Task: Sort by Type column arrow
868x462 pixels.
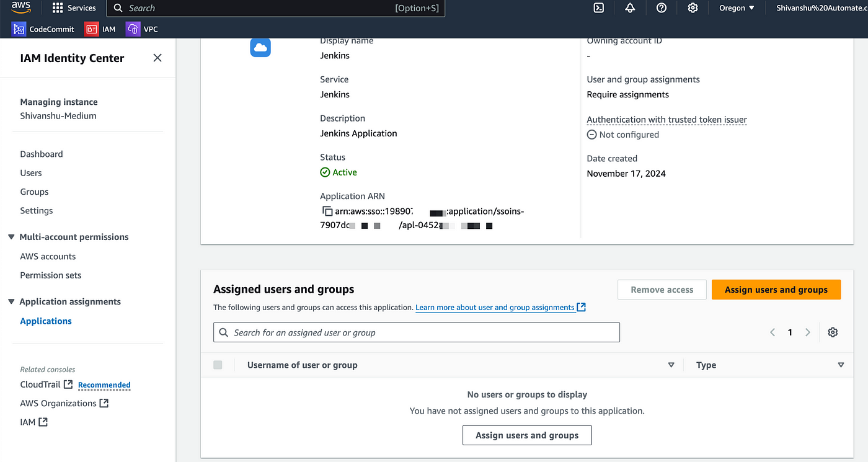Action: tap(841, 365)
